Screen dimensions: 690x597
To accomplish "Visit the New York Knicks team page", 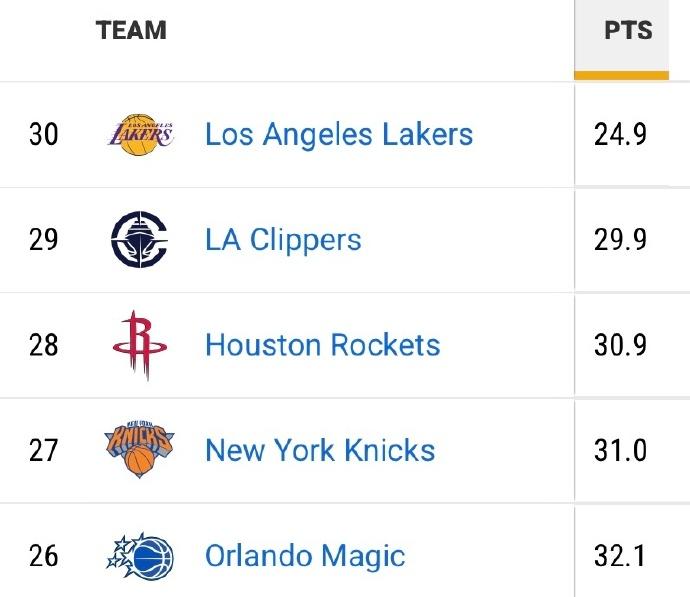I will tap(320, 450).
